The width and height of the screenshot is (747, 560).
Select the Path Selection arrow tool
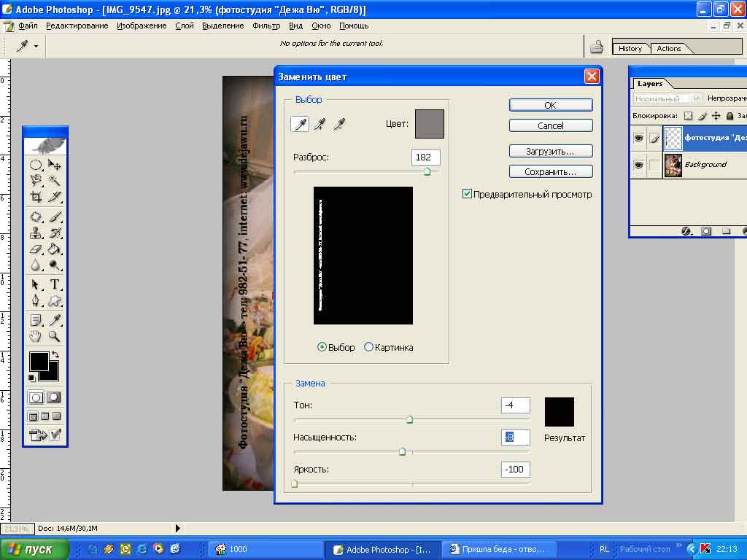coord(36,285)
